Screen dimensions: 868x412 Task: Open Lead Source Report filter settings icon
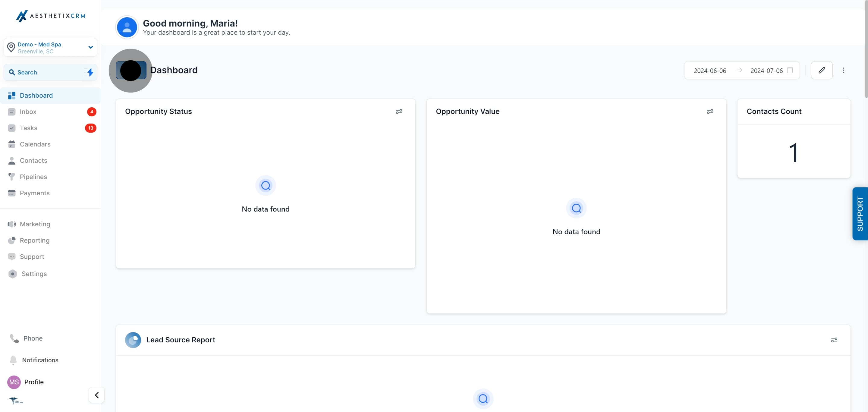click(834, 340)
